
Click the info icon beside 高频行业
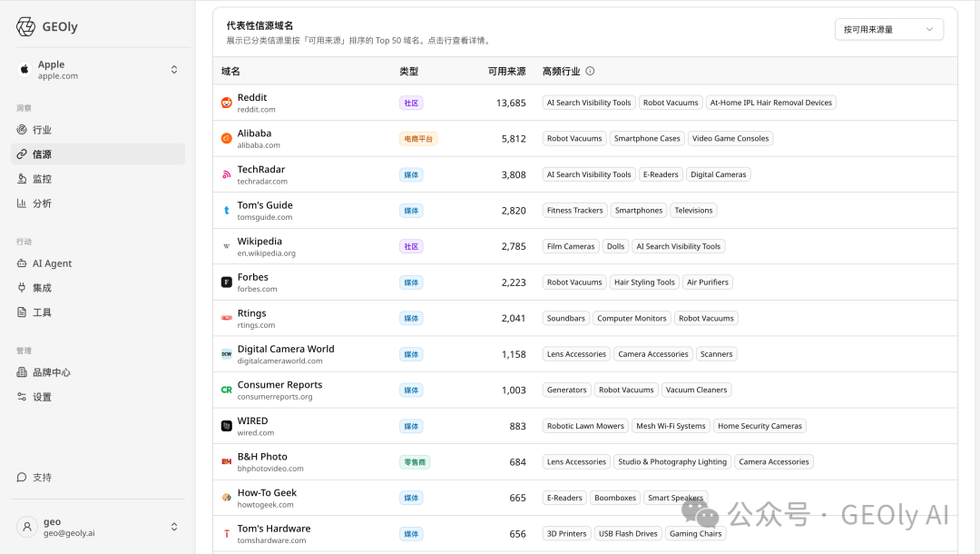pyautogui.click(x=590, y=71)
